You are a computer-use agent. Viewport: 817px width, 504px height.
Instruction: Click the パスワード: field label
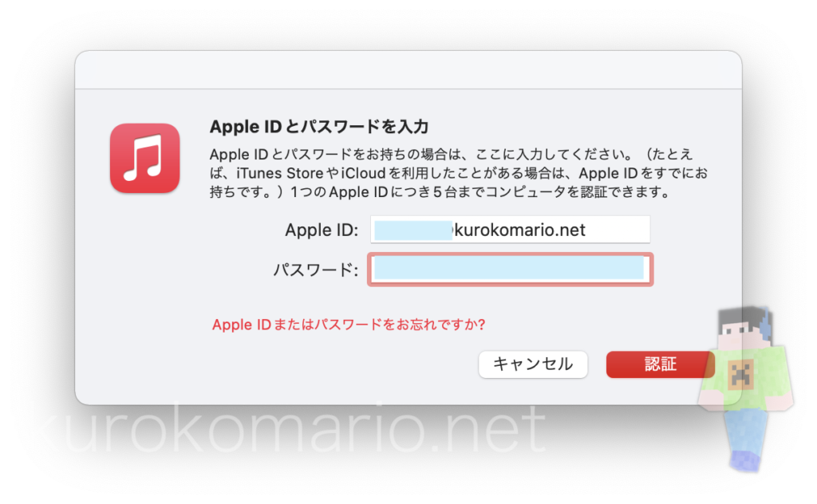[x=316, y=270]
